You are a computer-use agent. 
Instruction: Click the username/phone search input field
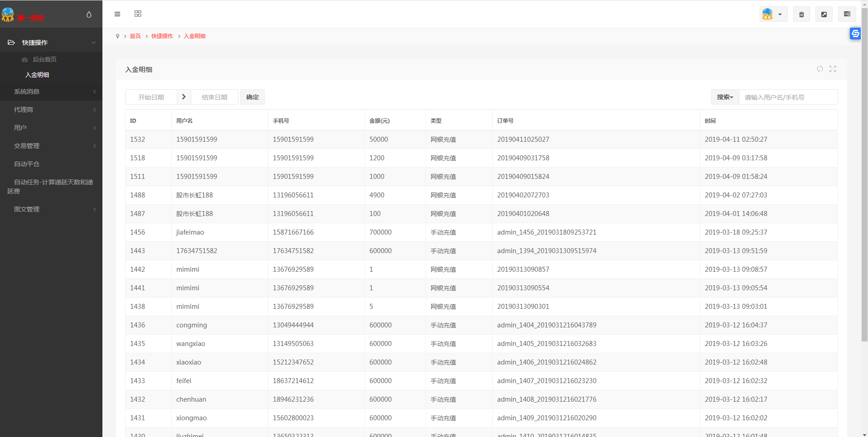click(788, 97)
